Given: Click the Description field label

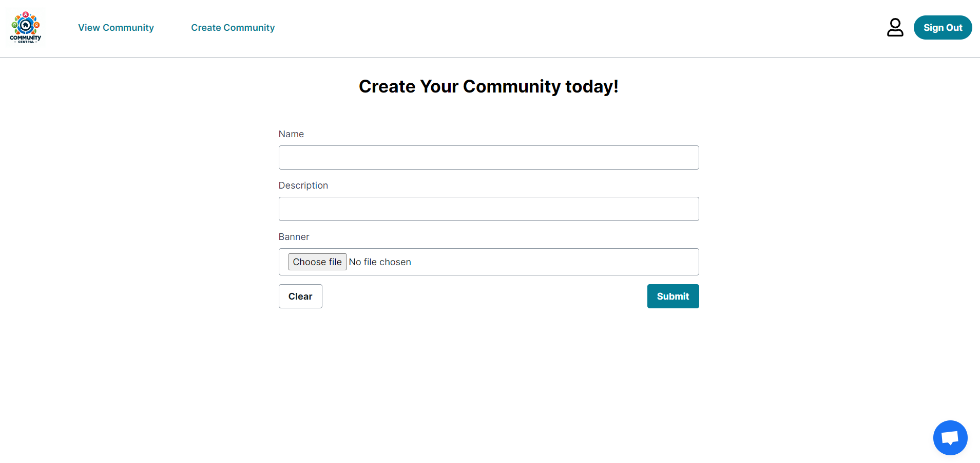Looking at the screenshot, I should [x=303, y=186].
